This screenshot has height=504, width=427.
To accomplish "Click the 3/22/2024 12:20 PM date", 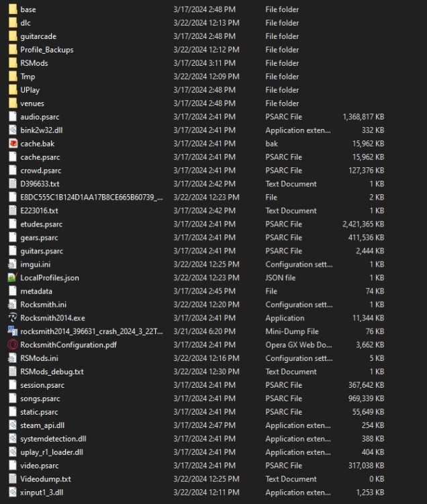I will tap(206, 304).
